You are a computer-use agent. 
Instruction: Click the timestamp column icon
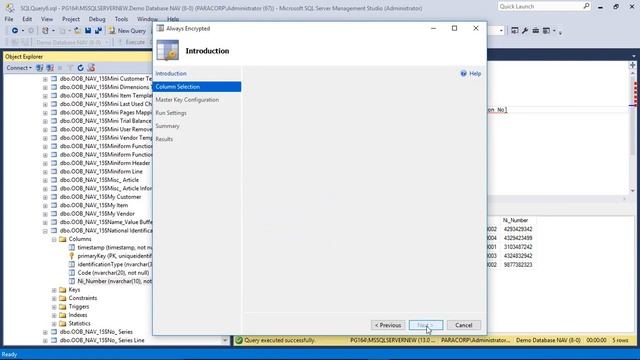72,247
